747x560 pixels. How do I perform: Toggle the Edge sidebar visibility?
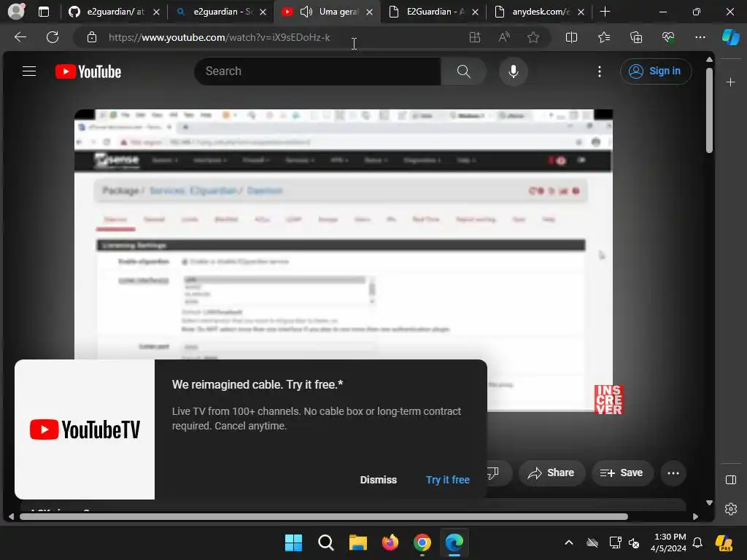[731, 480]
